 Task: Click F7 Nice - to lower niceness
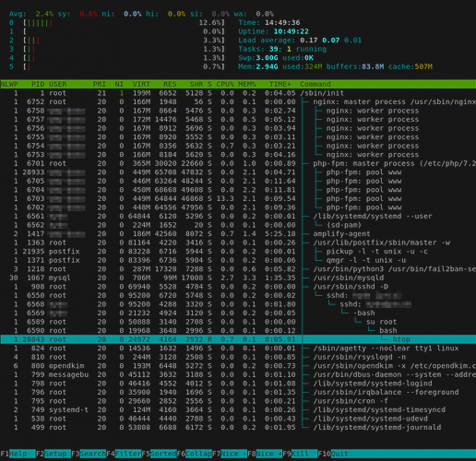click(230, 454)
